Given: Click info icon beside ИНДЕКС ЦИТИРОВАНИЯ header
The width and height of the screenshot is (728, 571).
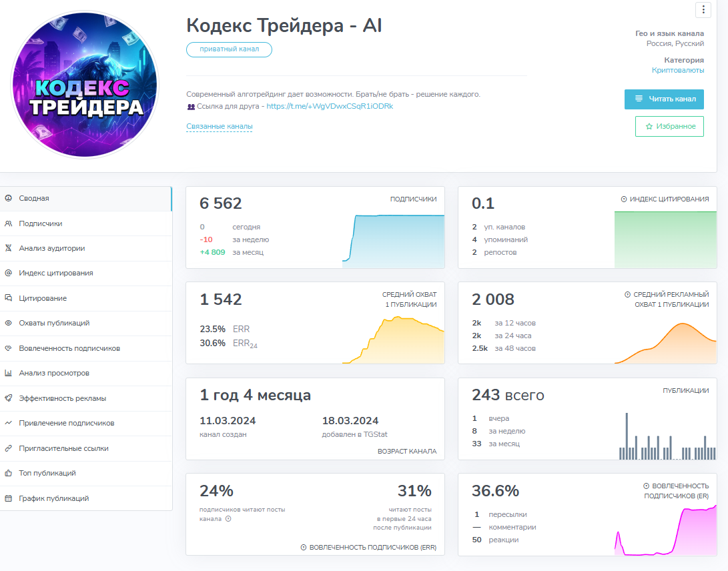Looking at the screenshot, I should (x=624, y=199).
